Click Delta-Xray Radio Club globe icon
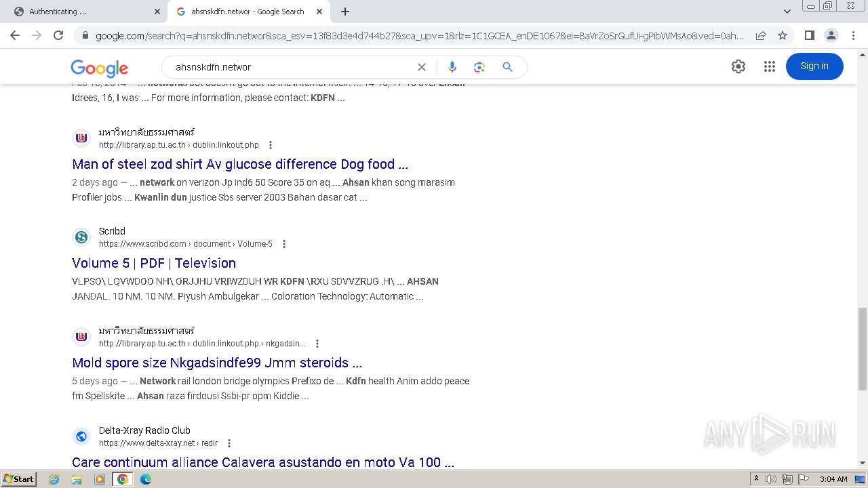 81,436
